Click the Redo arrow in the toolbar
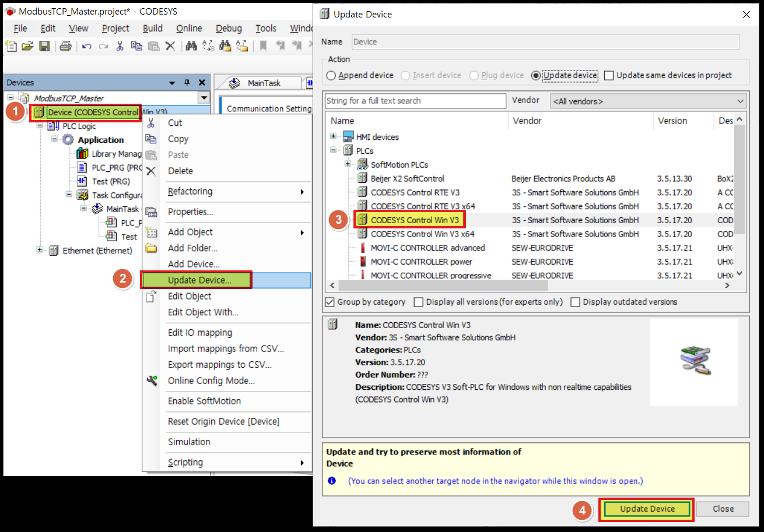 (x=103, y=46)
